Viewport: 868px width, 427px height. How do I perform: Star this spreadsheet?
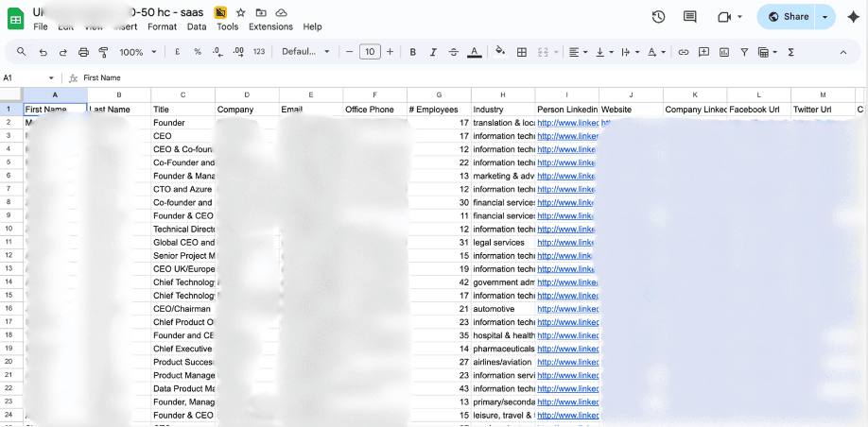pyautogui.click(x=241, y=12)
